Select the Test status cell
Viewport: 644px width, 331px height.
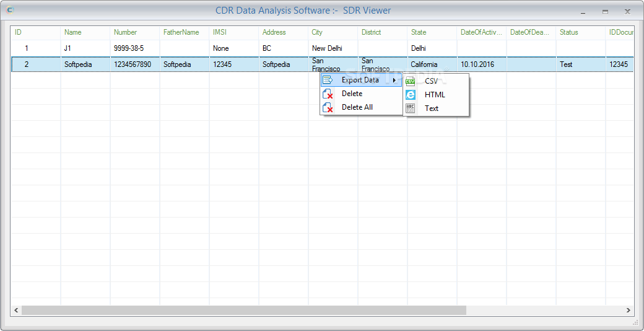(581, 64)
